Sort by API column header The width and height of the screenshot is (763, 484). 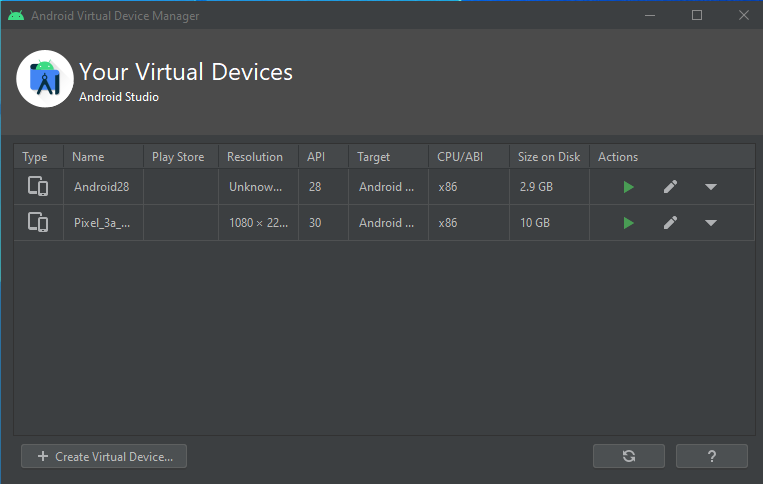(x=316, y=157)
